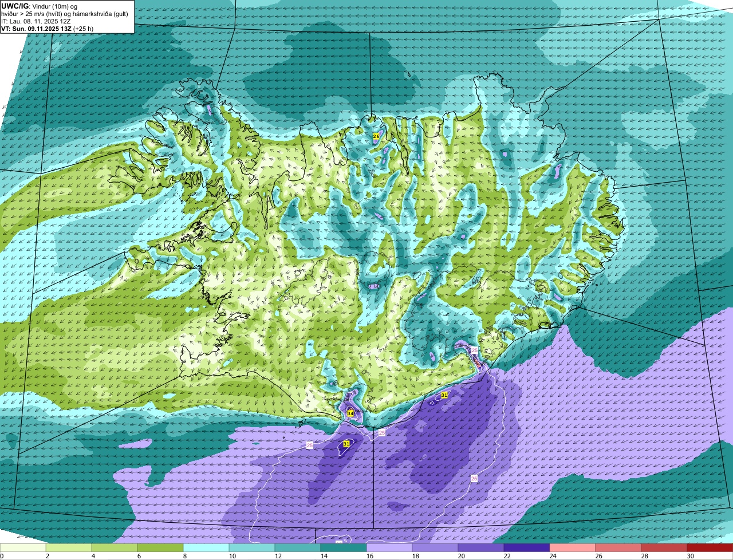The height and width of the screenshot is (560, 733).
Task: Click the 2–4 m/s legend color swatch
Action: click(x=69, y=548)
